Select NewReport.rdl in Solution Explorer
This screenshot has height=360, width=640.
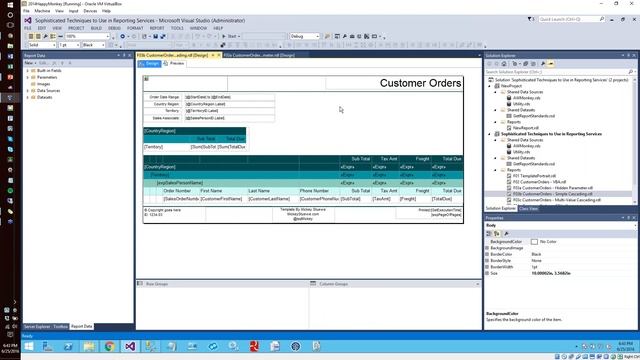(x=526, y=128)
